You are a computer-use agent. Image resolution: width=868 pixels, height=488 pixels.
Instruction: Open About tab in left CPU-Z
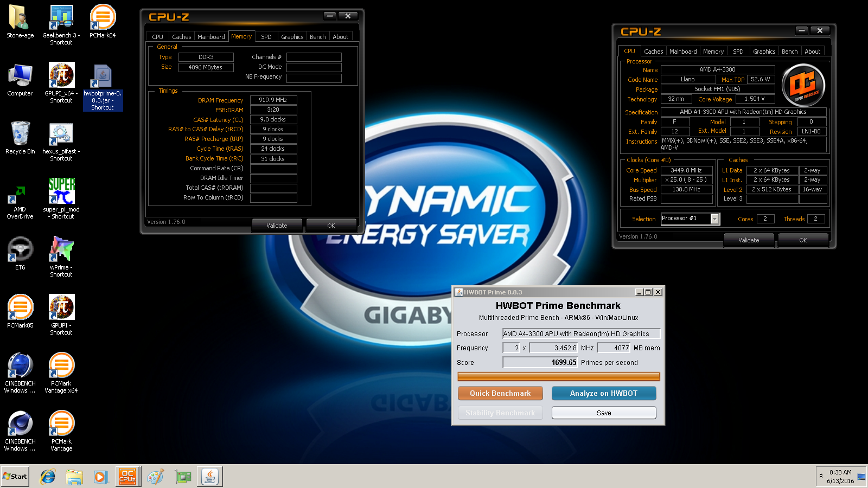341,37
